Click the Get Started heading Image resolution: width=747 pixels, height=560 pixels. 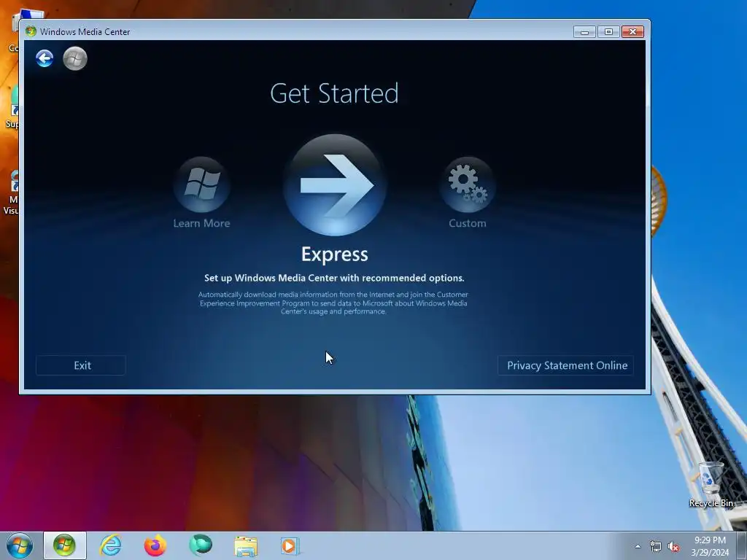click(x=334, y=93)
